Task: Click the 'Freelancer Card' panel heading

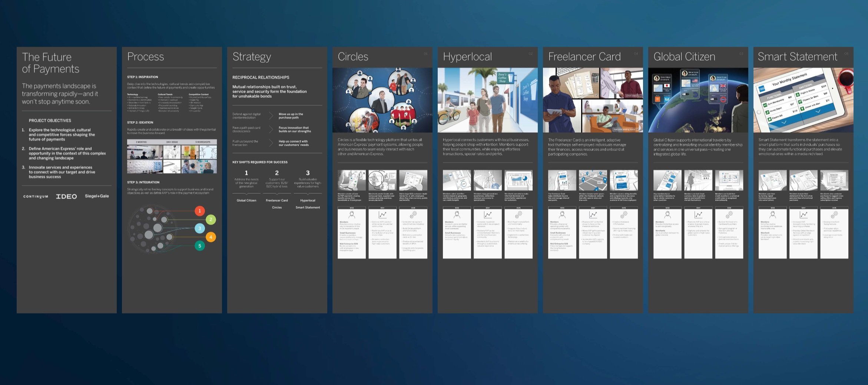Action: tap(584, 57)
